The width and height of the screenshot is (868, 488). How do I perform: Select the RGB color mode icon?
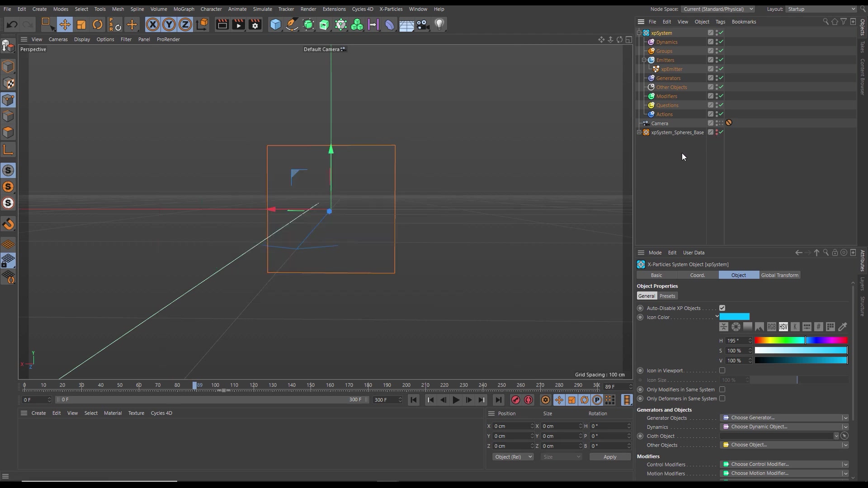(x=772, y=327)
